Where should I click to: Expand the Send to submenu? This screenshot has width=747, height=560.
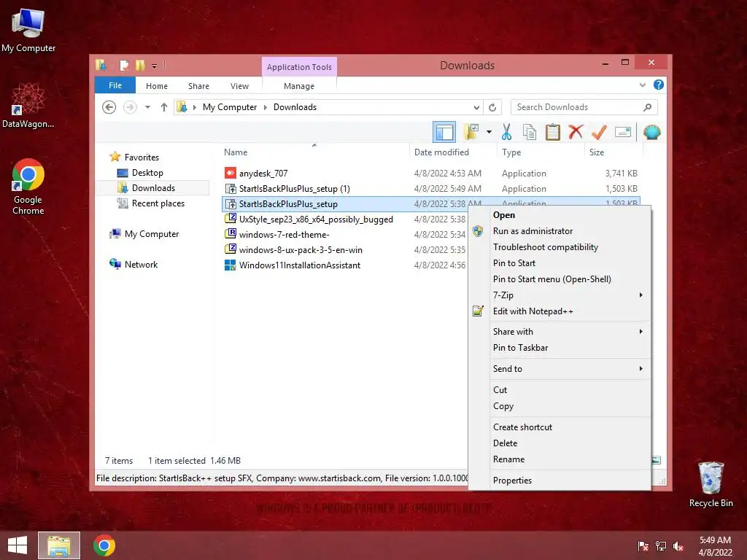tap(560, 368)
